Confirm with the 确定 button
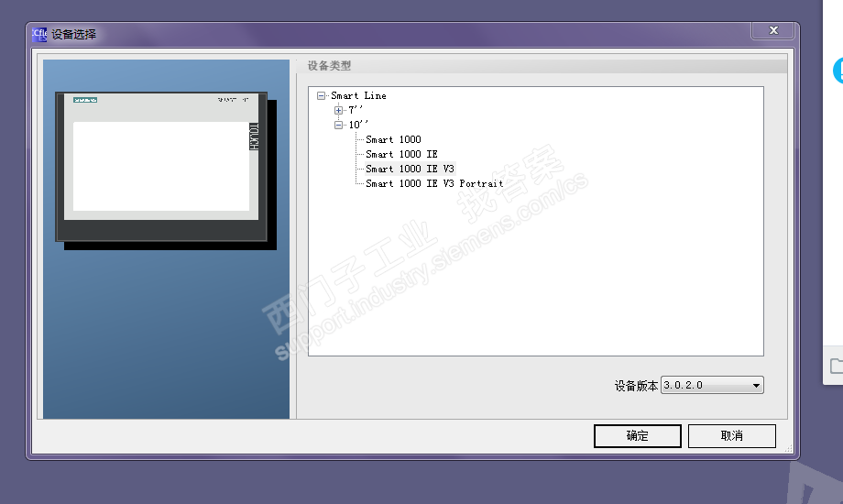The image size is (843, 504). 637,435
